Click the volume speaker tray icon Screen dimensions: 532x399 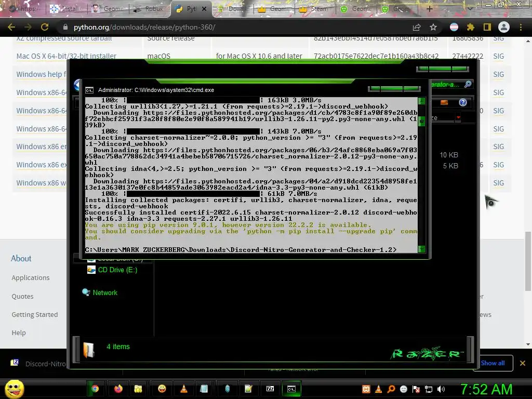(441, 389)
